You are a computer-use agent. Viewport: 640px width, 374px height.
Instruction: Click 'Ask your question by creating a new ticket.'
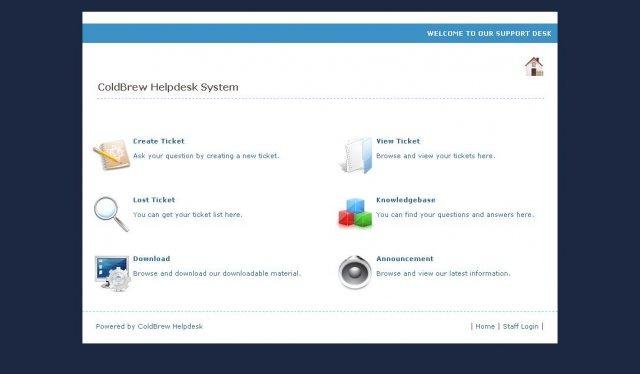click(206, 156)
